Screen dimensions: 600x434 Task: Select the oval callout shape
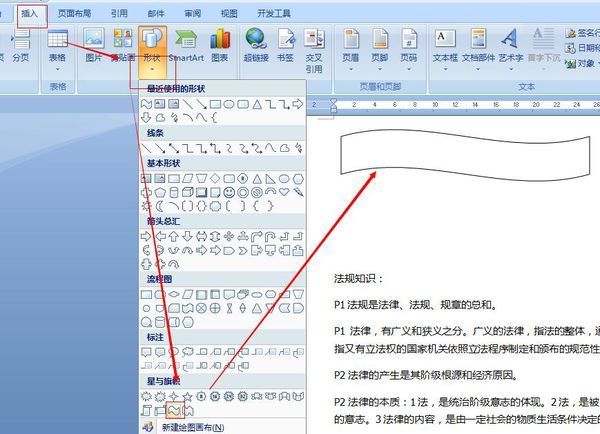pos(174,352)
